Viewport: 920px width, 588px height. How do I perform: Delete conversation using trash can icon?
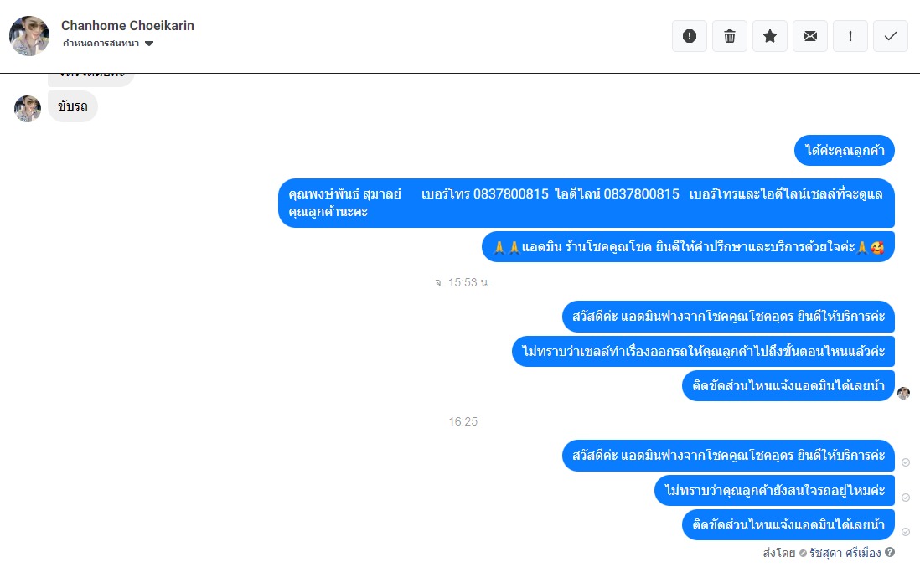[x=730, y=36]
